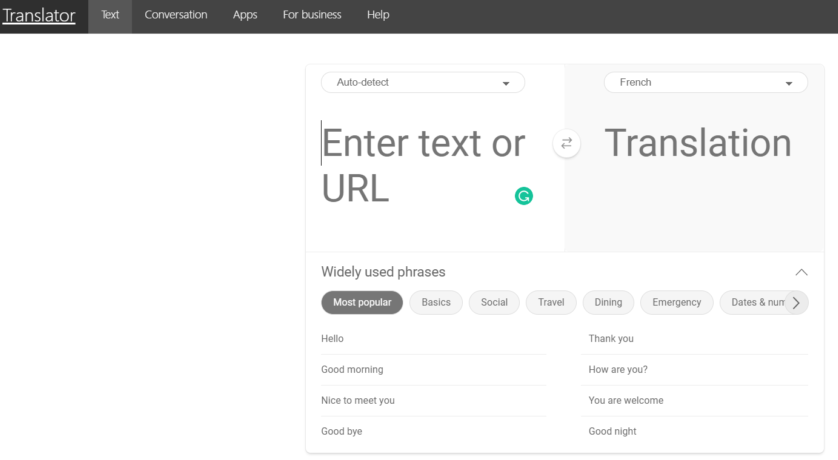Switch to the Text tab
Viewport: 838px width, 460px height.
pyautogui.click(x=110, y=15)
